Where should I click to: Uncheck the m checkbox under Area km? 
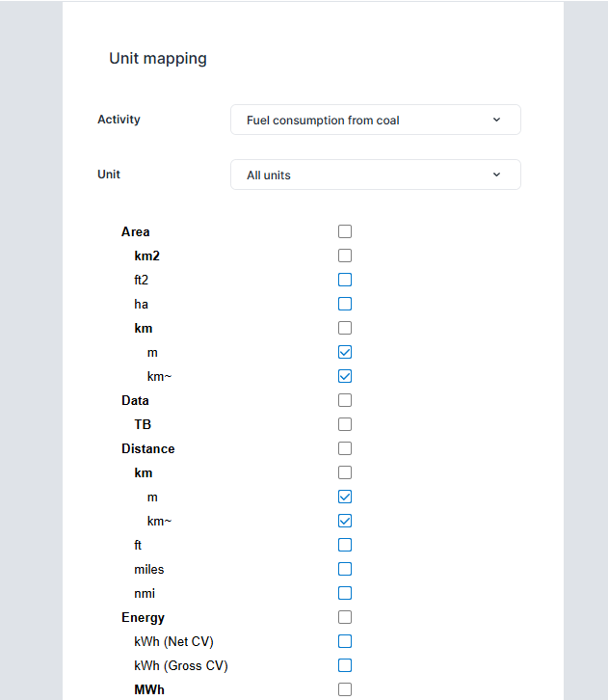tap(345, 352)
